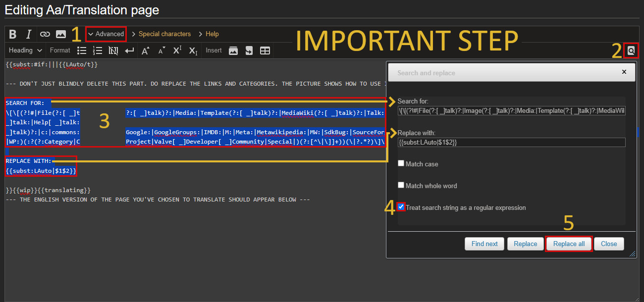Untick Treat search string as regular expression
This screenshot has width=644, height=302.
tap(401, 207)
